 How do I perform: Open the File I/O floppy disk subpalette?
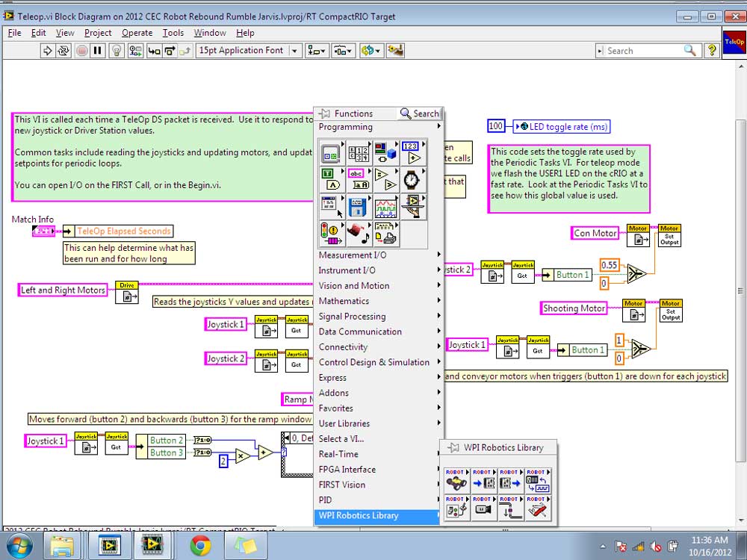coord(359,207)
